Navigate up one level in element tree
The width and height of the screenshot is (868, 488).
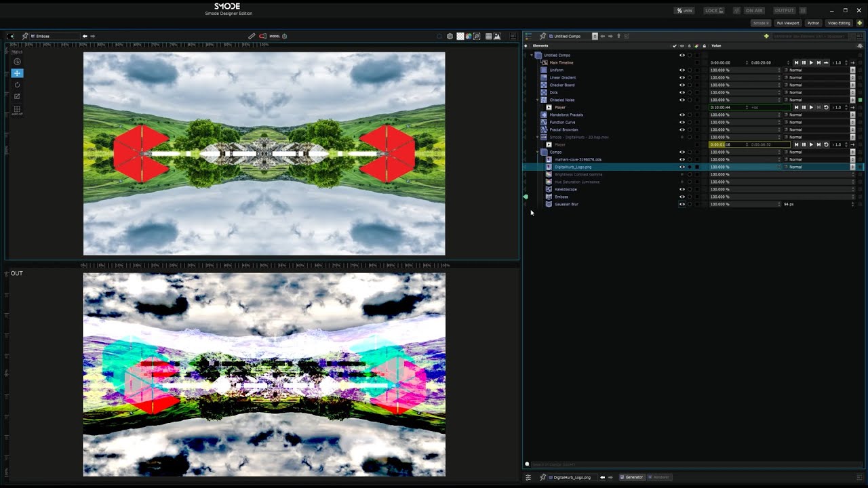click(618, 36)
